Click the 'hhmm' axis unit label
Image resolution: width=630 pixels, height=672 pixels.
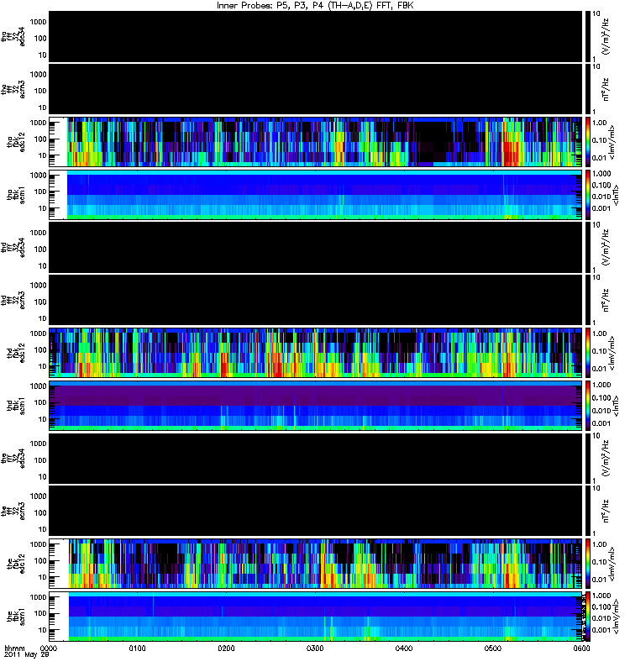pyautogui.click(x=14, y=648)
